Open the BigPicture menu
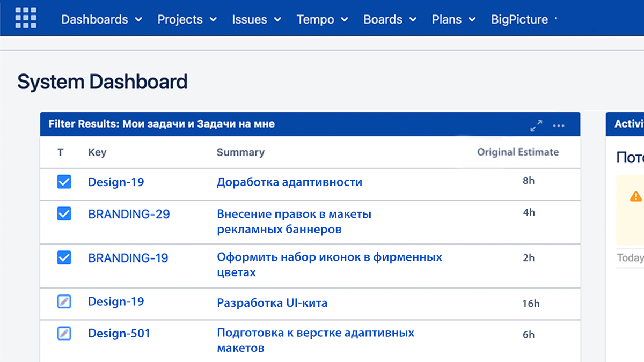The width and height of the screenshot is (644, 362). point(523,19)
